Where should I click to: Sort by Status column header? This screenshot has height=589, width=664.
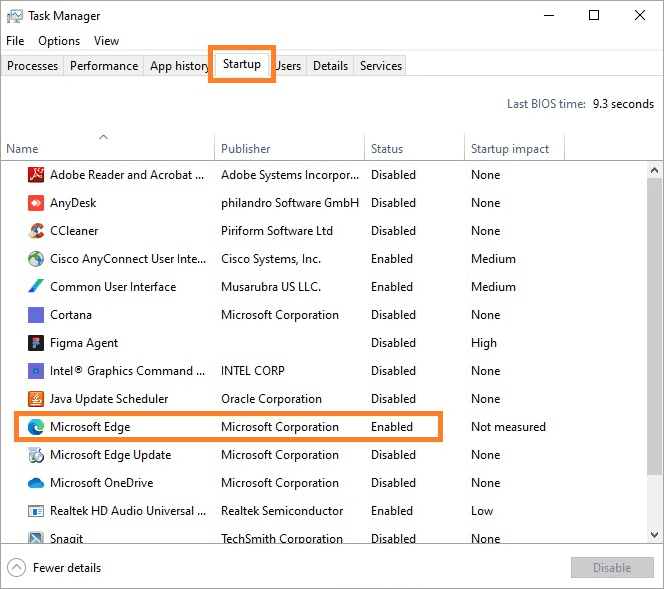point(387,149)
